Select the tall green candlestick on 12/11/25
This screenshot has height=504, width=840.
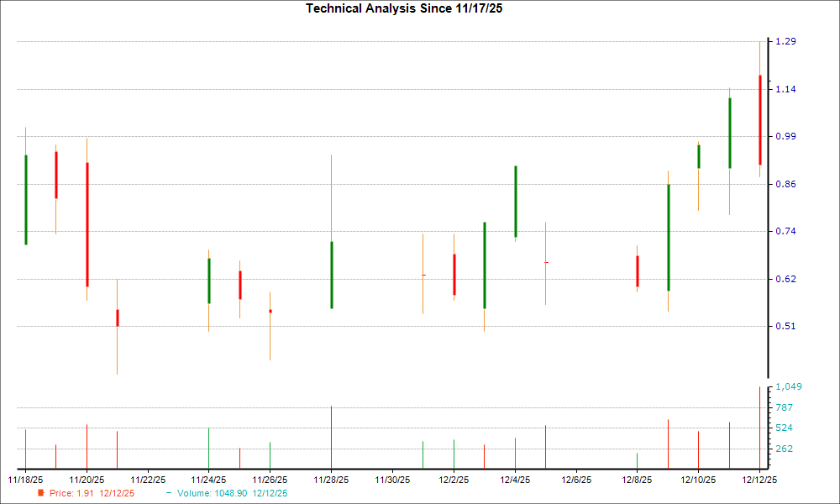click(729, 134)
